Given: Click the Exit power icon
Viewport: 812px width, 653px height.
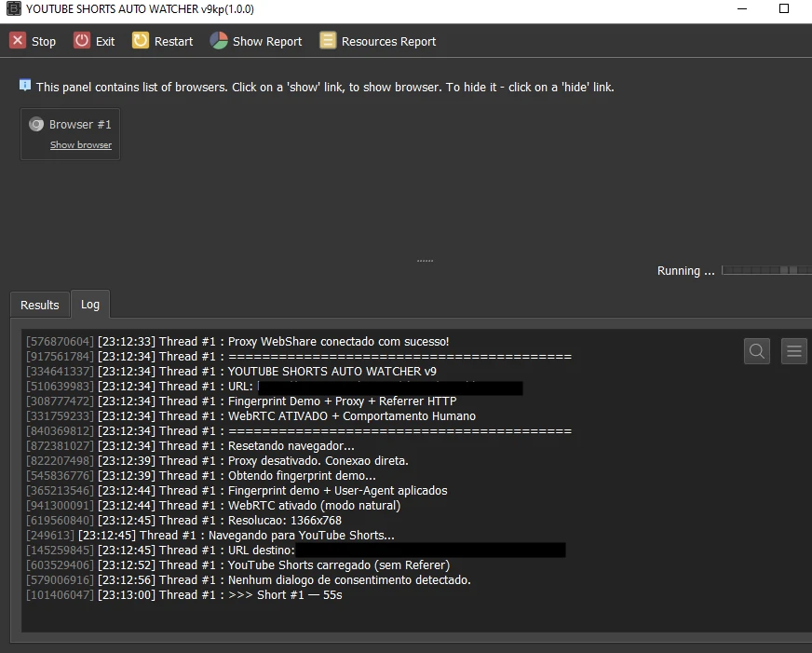Looking at the screenshot, I should [82, 40].
